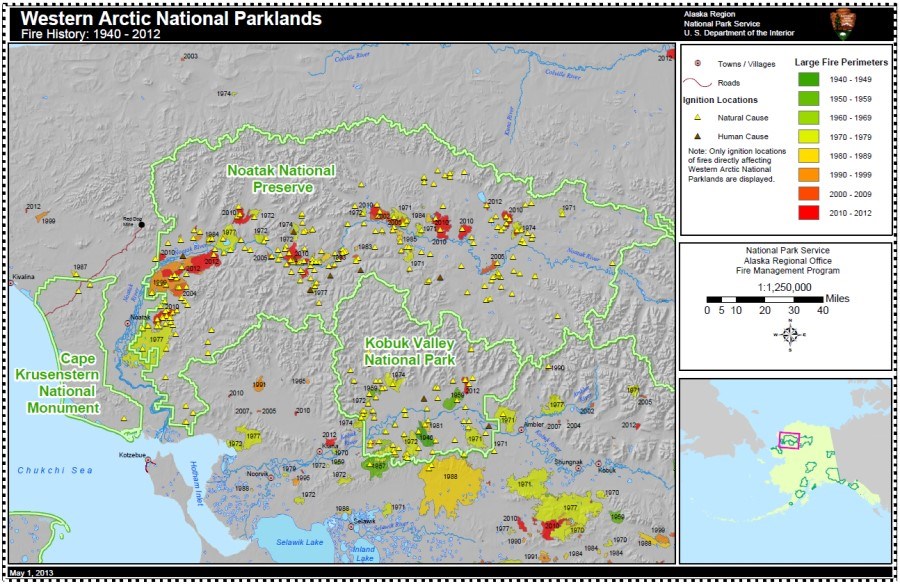
Task: Select the 1940 - 1949 dark green swatch
Action: pos(809,79)
